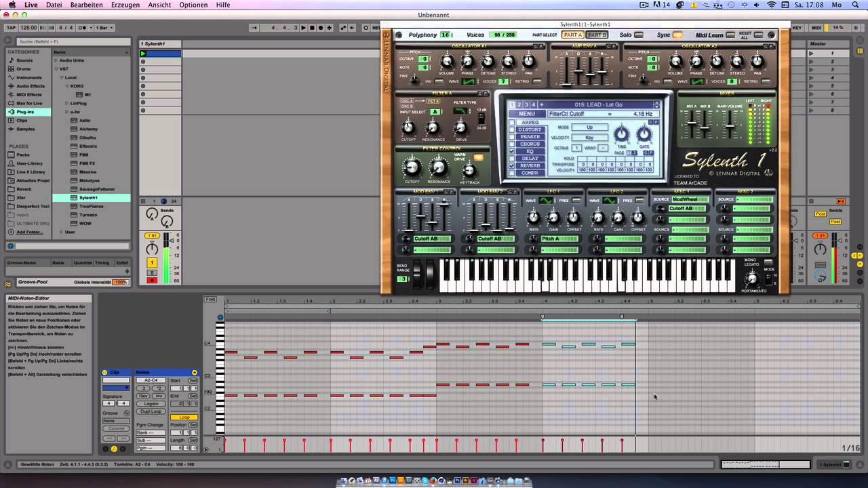Open Bearbeiten menu

coord(87,5)
